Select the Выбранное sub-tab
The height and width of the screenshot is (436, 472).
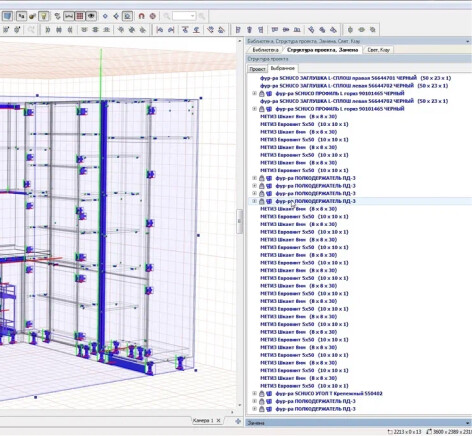[283, 68]
